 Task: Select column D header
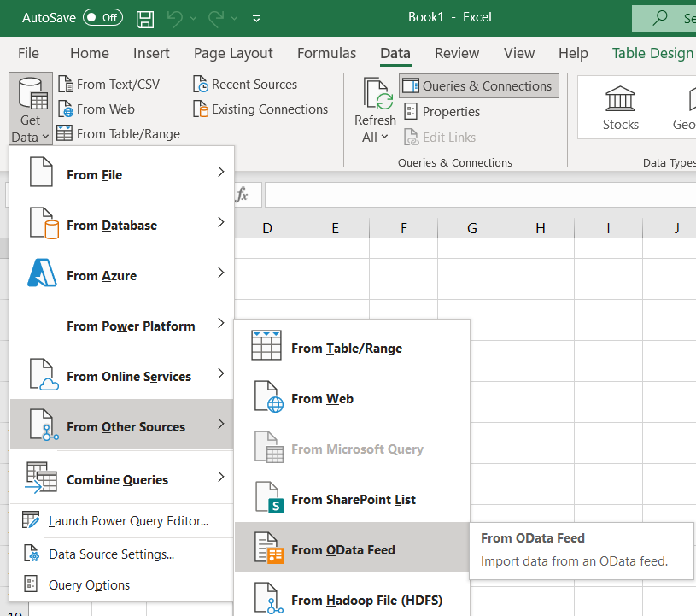pos(267,228)
